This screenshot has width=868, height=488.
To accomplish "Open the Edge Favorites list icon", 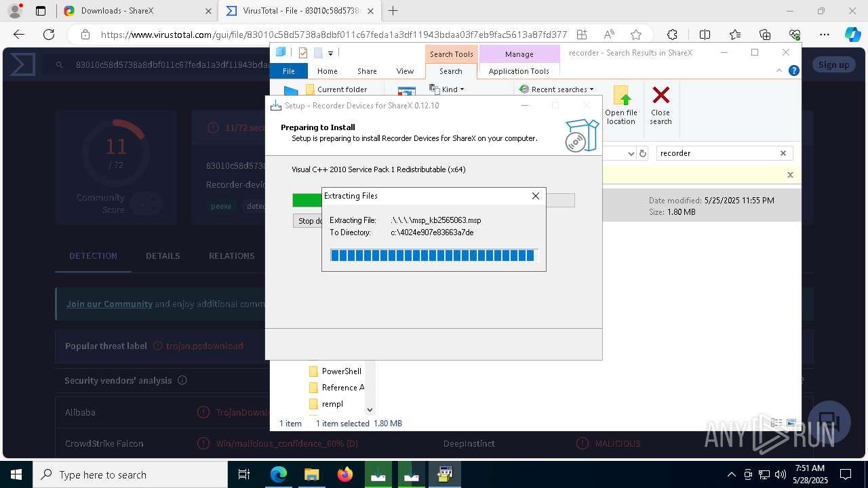I will point(735,35).
